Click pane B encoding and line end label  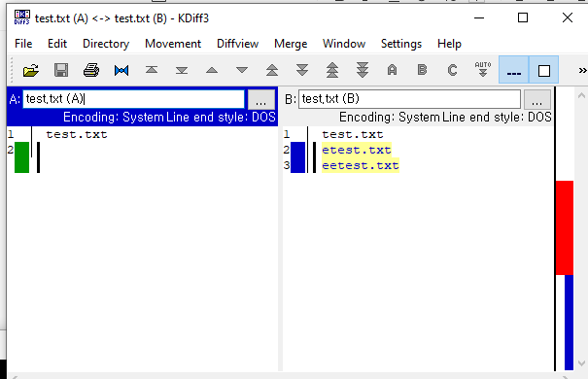coord(445,118)
